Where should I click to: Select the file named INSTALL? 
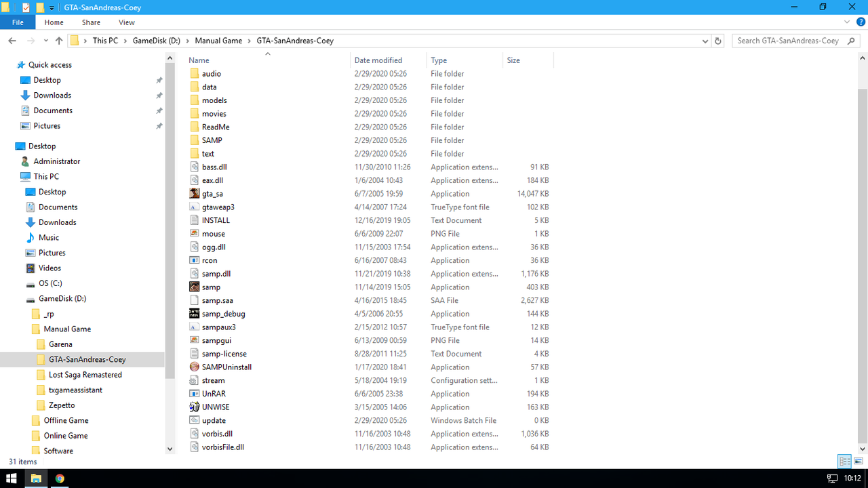tap(216, 220)
